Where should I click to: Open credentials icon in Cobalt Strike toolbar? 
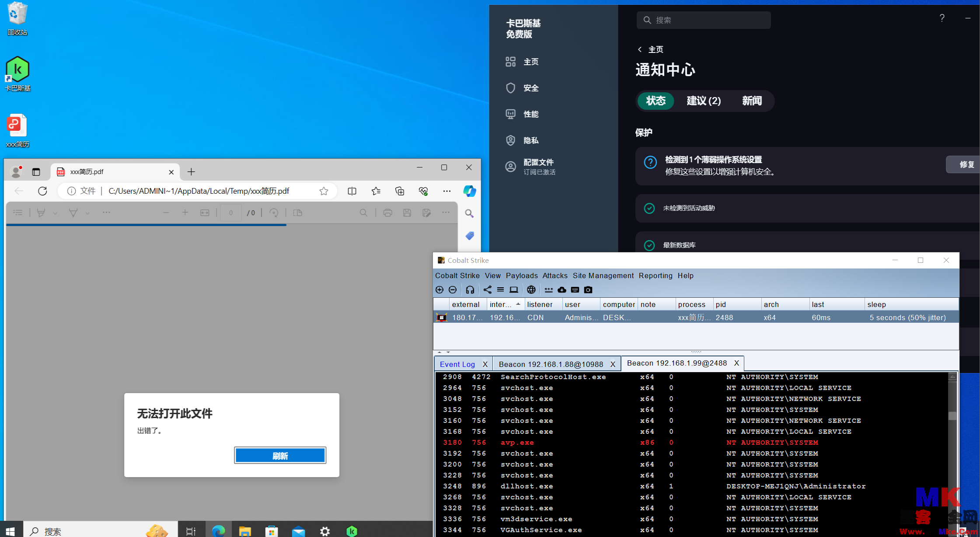(549, 290)
